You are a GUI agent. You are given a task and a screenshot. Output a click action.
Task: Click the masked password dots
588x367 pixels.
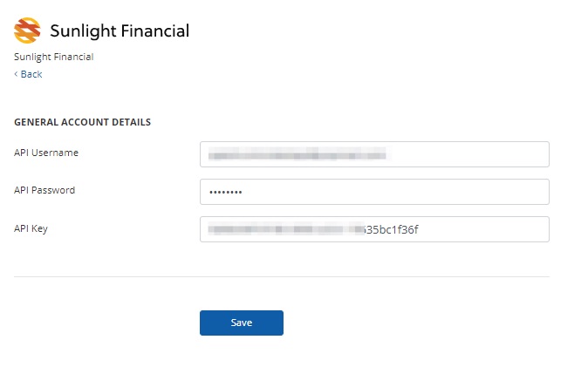(225, 192)
